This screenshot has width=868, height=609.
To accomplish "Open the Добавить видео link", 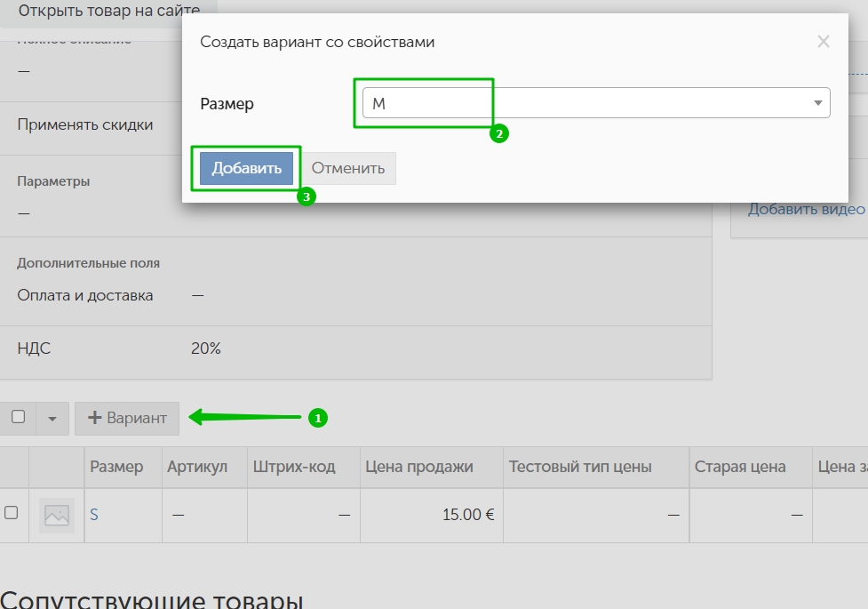I will click(x=806, y=209).
